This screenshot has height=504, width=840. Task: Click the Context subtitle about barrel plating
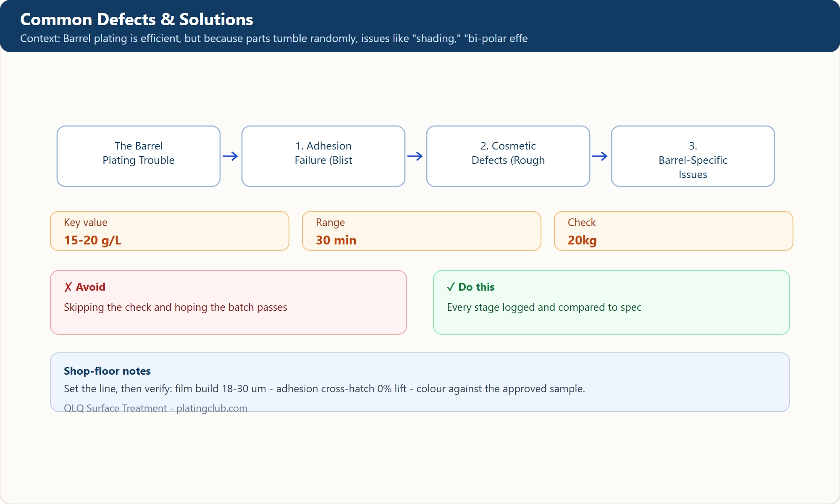click(274, 38)
